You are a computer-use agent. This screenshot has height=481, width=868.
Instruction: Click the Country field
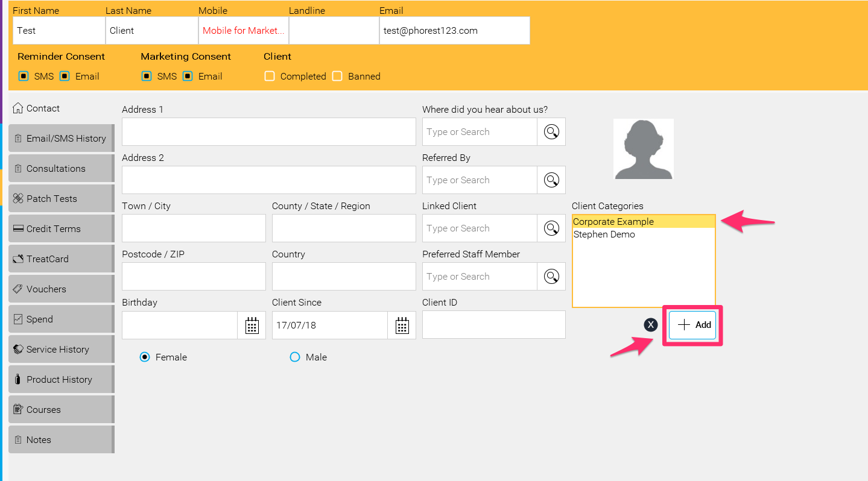click(x=344, y=277)
